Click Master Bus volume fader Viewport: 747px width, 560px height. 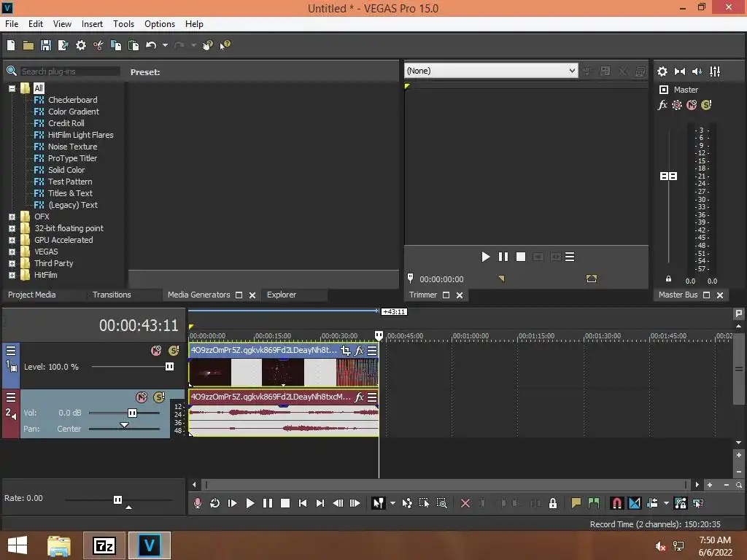(x=668, y=176)
